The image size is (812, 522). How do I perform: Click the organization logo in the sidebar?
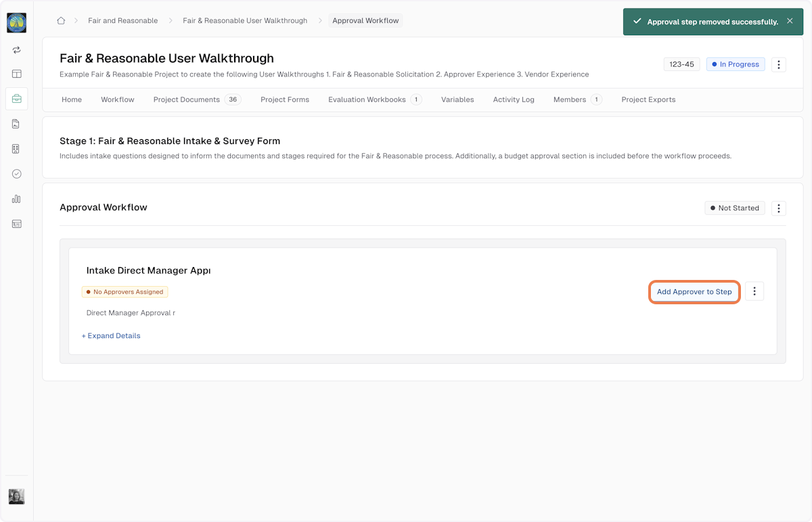(x=16, y=22)
